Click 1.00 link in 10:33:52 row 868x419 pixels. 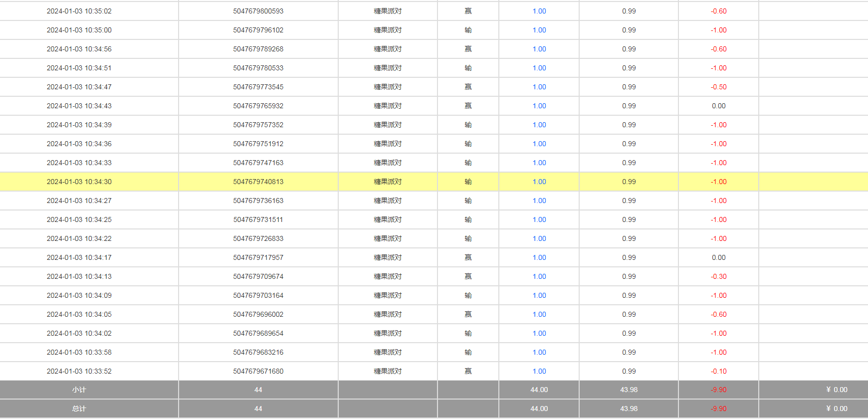tap(539, 371)
